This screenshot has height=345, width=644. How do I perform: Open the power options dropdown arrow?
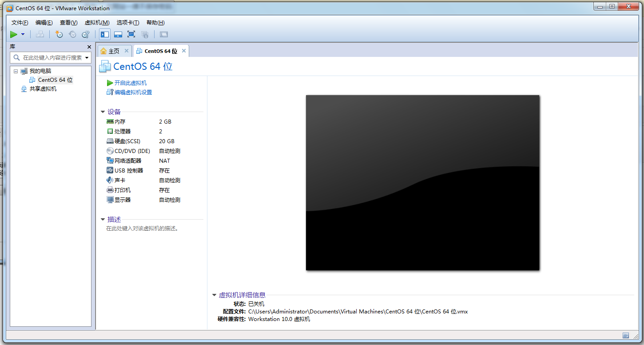pyautogui.click(x=23, y=34)
